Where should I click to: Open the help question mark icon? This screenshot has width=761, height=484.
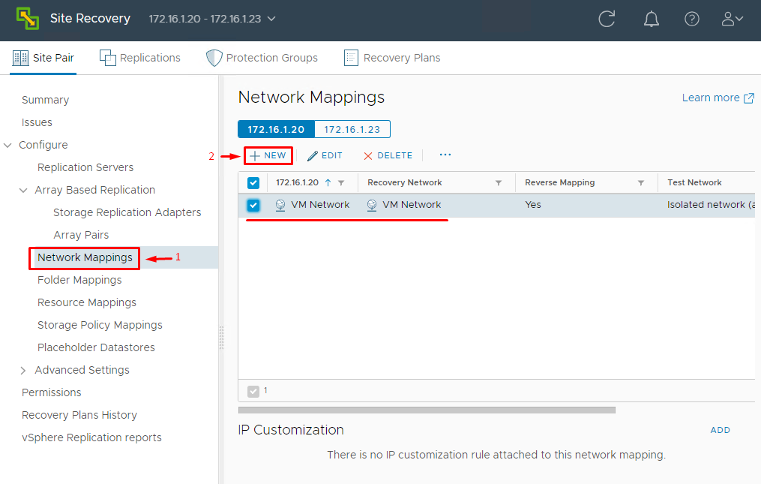(692, 19)
